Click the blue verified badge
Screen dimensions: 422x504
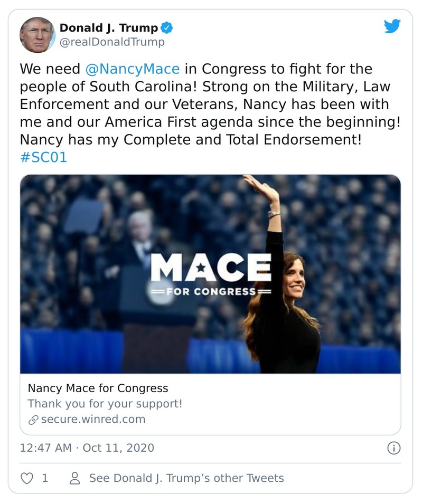[167, 27]
